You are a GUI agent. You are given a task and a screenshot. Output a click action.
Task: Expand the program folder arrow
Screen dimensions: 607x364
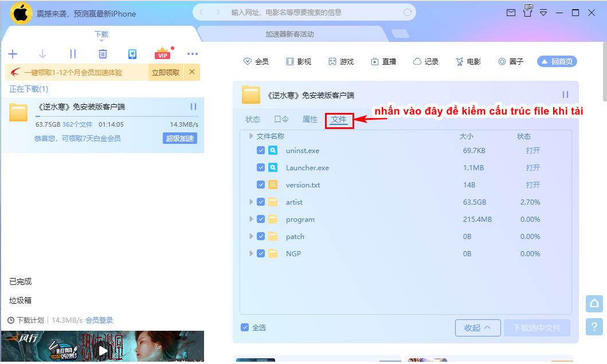pyautogui.click(x=251, y=219)
